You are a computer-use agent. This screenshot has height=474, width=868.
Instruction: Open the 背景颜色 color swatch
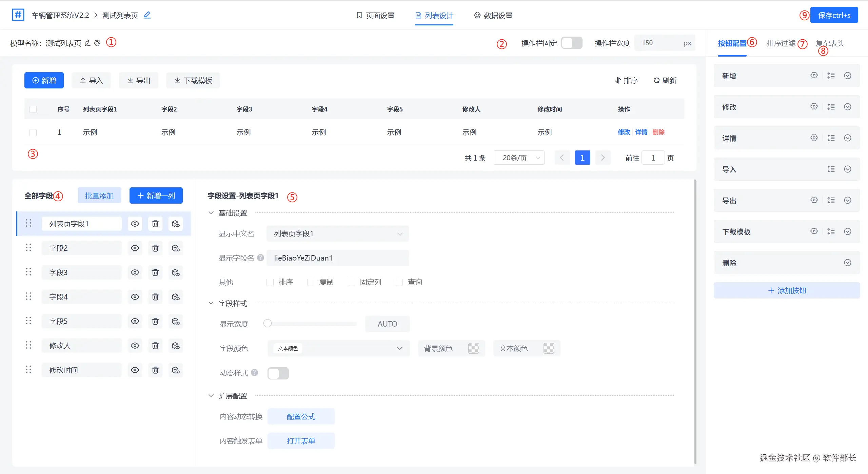[x=473, y=348]
